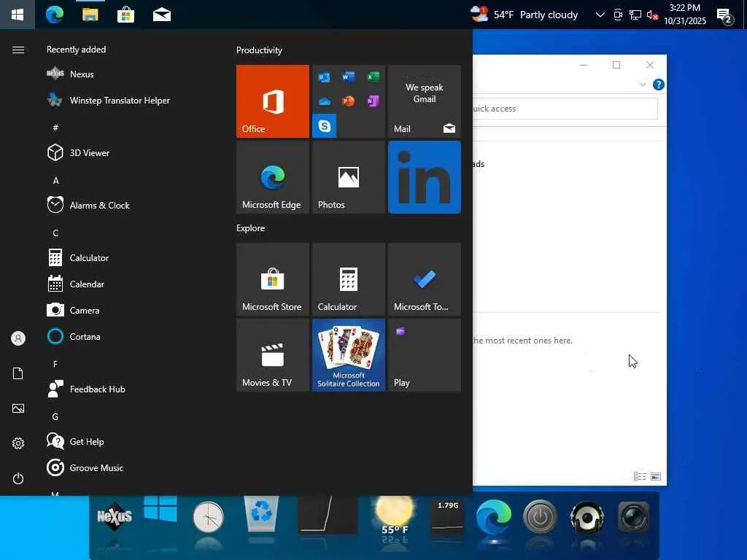Viewport: 747px width, 560px height.
Task: Click the letter C section header
Action: click(55, 233)
